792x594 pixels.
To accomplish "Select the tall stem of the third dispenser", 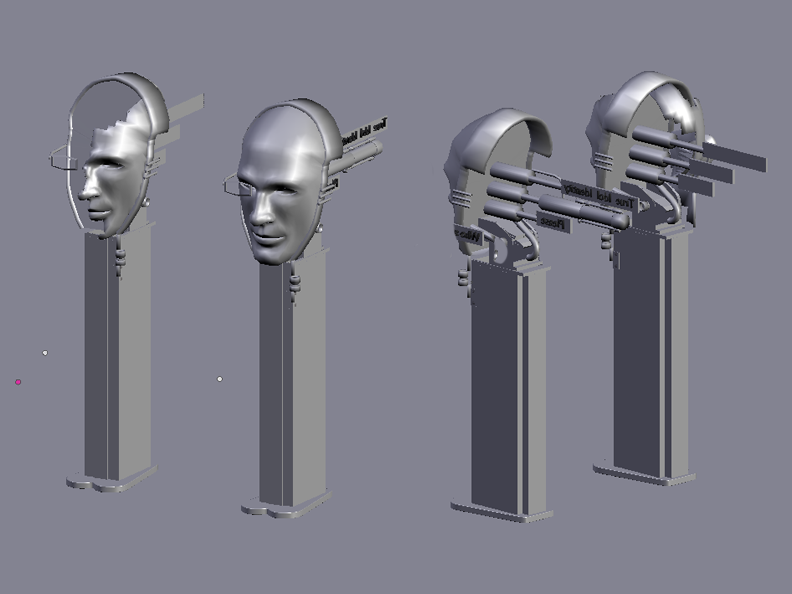I will click(508, 389).
